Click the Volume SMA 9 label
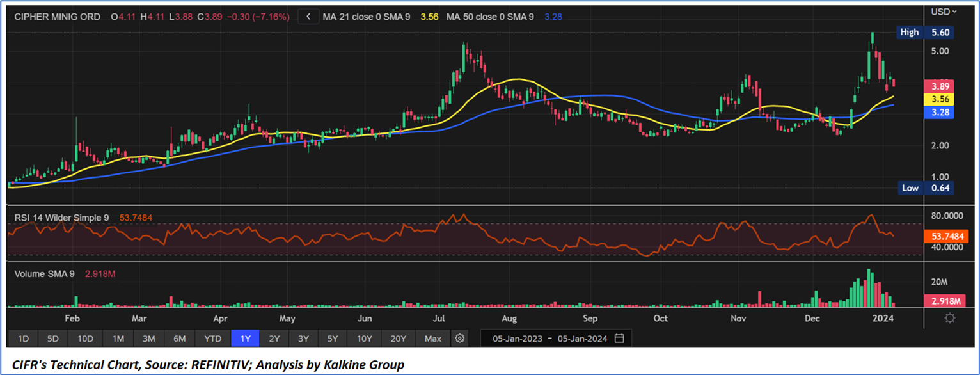The image size is (980, 375). coord(44,274)
